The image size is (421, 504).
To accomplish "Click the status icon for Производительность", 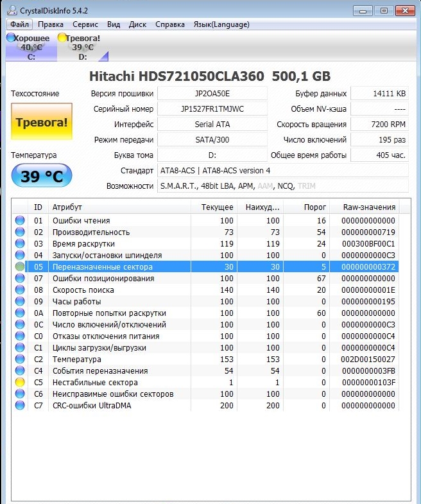I will 20,232.
